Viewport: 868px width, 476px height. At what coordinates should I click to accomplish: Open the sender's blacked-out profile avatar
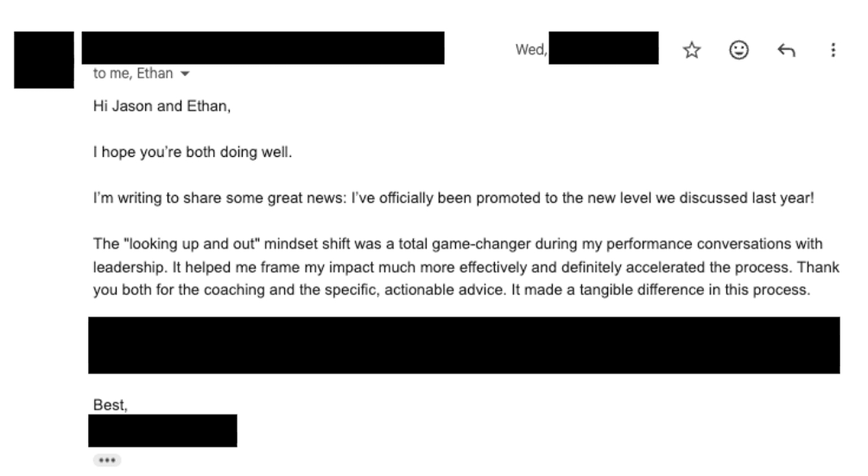[44, 60]
